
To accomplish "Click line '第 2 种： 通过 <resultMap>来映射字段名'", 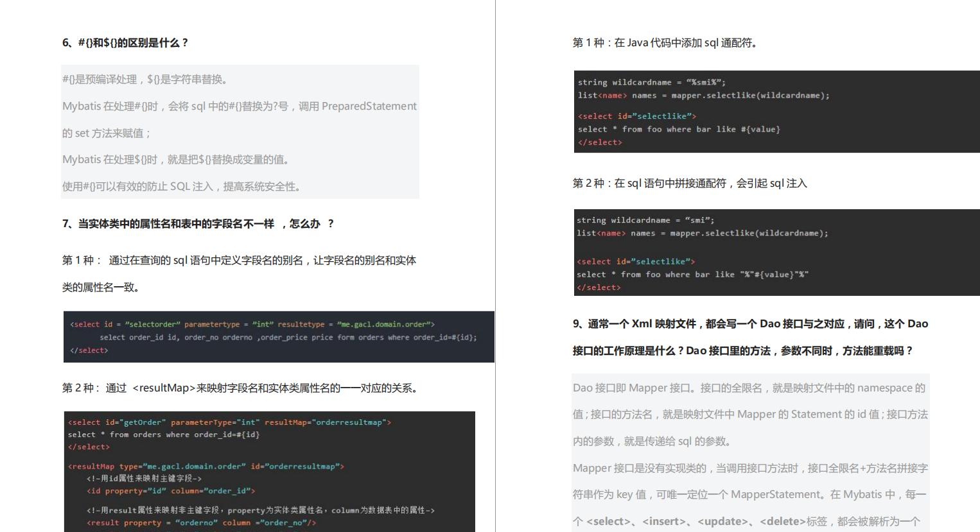I will (241, 388).
